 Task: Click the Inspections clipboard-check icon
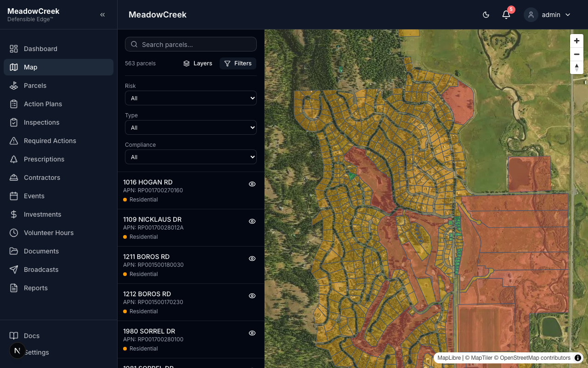pyautogui.click(x=14, y=122)
